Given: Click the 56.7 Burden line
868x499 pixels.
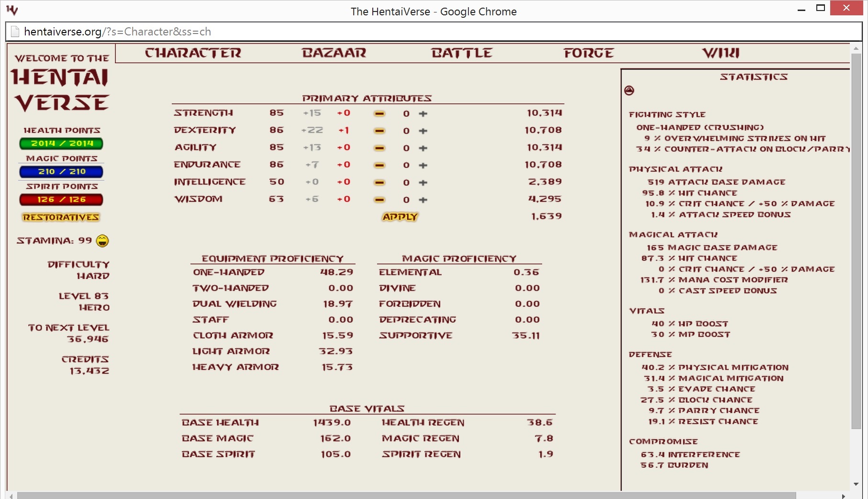Looking at the screenshot, I should pos(674,465).
